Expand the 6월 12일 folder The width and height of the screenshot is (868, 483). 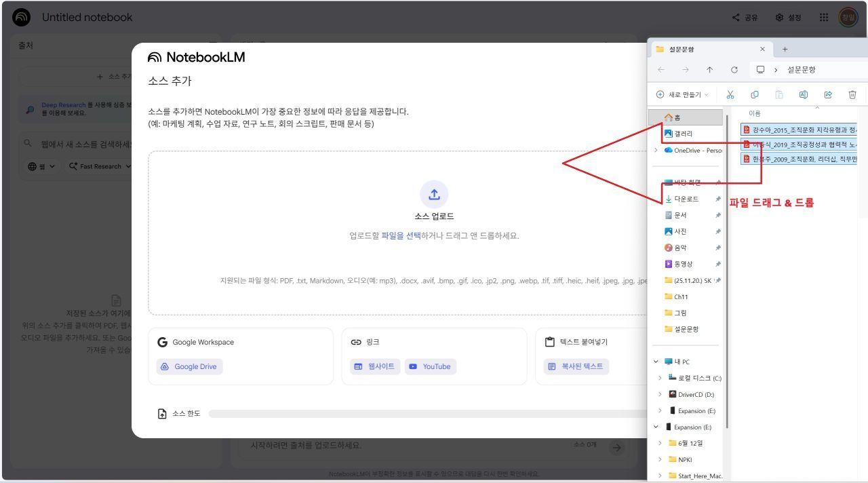click(x=660, y=443)
